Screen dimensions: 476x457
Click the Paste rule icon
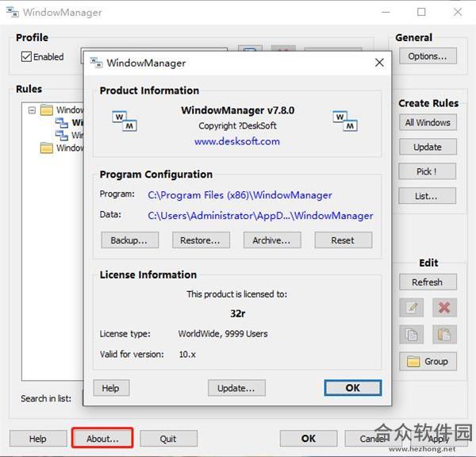point(444,334)
